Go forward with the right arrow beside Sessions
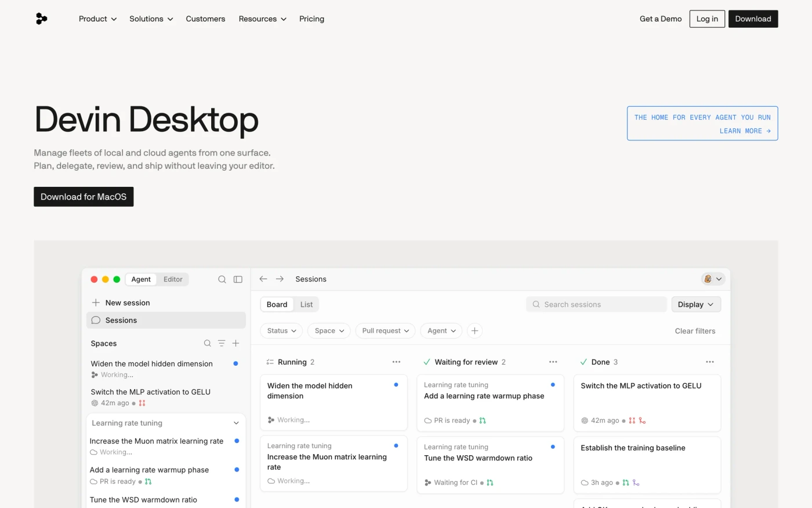Viewport: 812px width, 508px height. (x=280, y=279)
